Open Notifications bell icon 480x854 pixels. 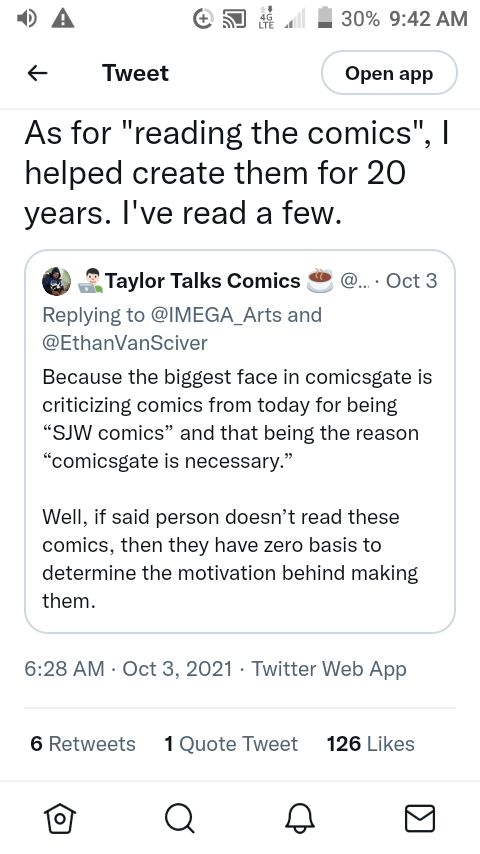pyautogui.click(x=300, y=818)
